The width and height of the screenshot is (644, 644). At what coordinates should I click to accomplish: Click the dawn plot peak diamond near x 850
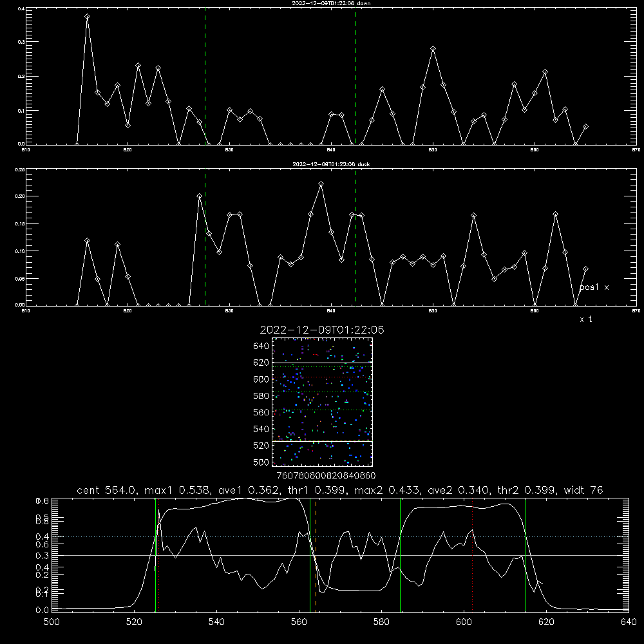(433, 49)
